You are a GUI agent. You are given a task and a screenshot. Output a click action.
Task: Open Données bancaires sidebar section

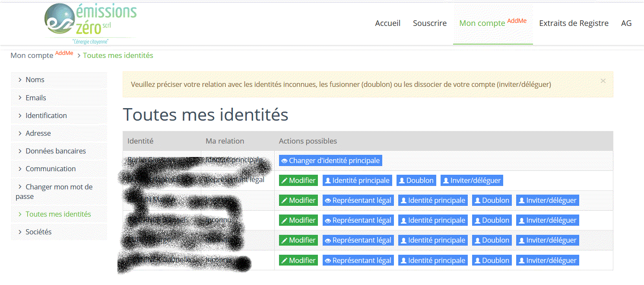[56, 151]
